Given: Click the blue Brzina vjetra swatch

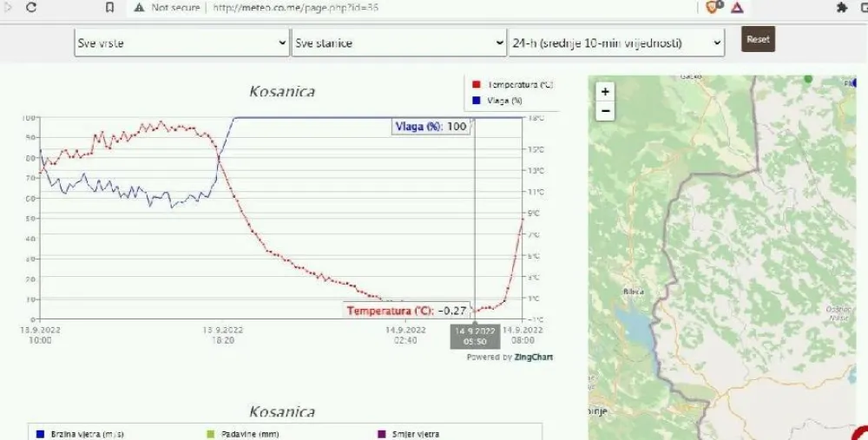Looking at the screenshot, I should pos(40,435).
